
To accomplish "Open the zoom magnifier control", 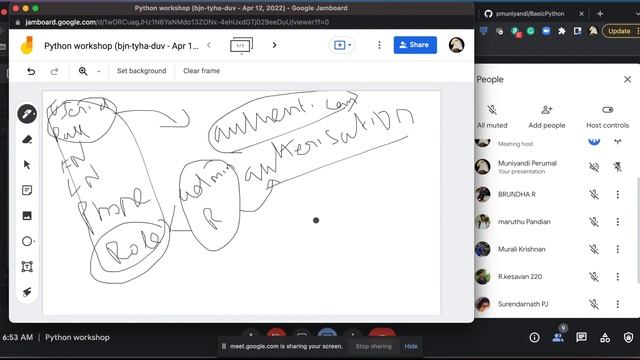I will point(83,71).
